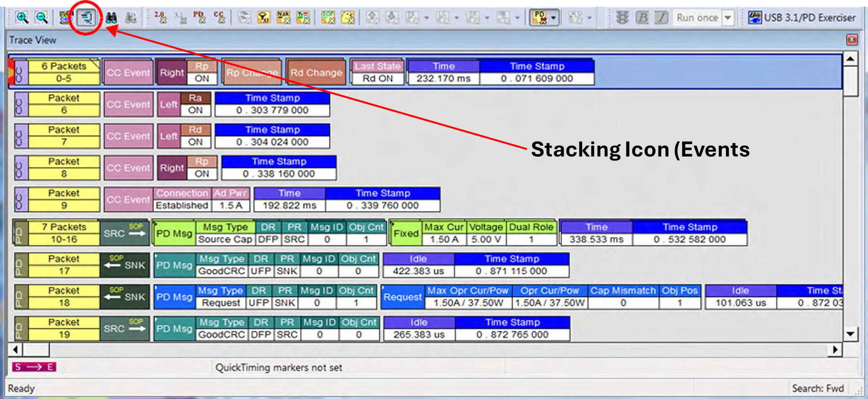Image resolution: width=868 pixels, height=399 pixels.
Task: Open the Run once dropdown
Action: [728, 18]
